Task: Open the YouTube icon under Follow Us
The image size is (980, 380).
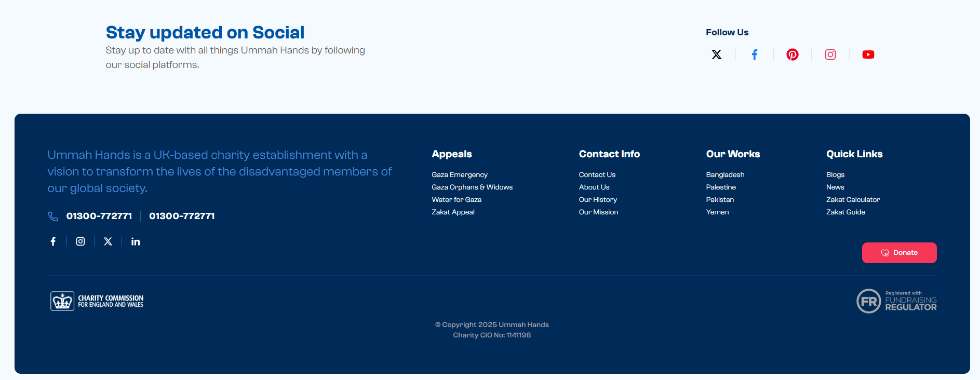Action: coord(868,55)
